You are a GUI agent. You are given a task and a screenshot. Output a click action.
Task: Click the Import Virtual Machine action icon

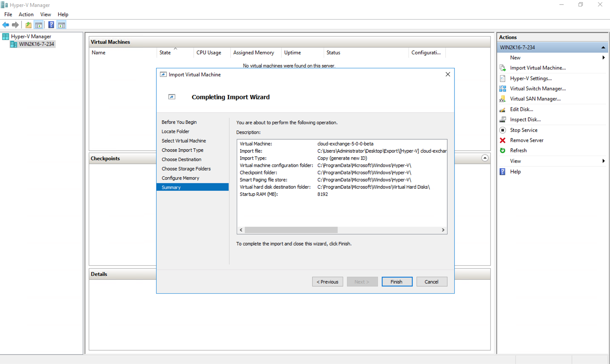[x=503, y=68]
